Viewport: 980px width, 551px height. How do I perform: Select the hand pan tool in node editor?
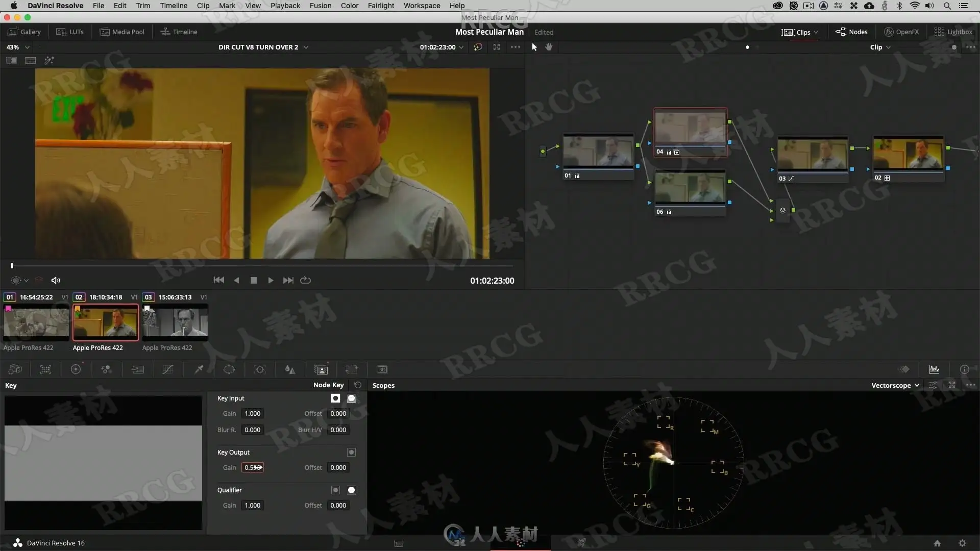(549, 47)
